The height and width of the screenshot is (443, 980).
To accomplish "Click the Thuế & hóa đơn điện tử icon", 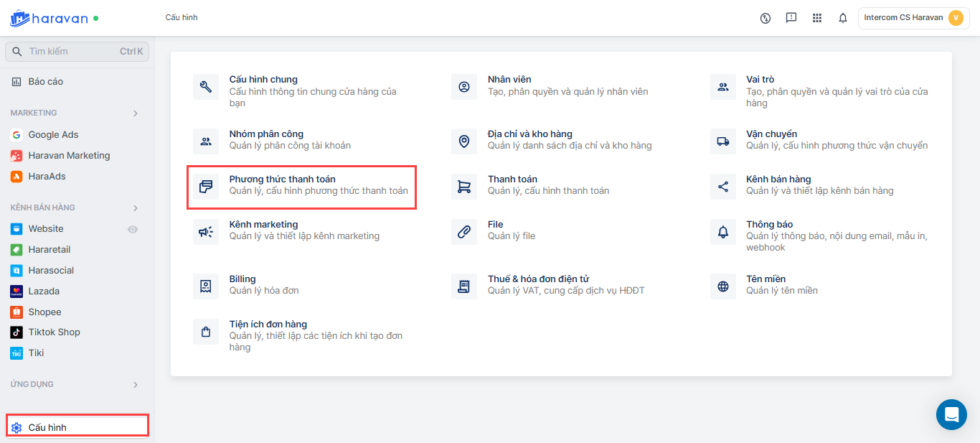I will (x=464, y=286).
